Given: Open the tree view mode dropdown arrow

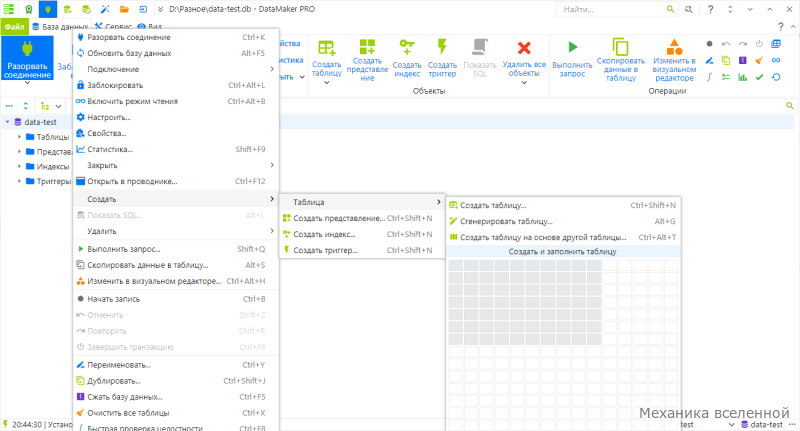Looking at the screenshot, I should (x=58, y=106).
